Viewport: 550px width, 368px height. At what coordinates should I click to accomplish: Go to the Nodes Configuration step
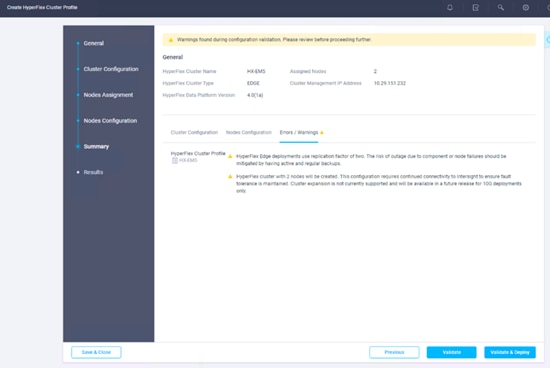[x=110, y=121]
